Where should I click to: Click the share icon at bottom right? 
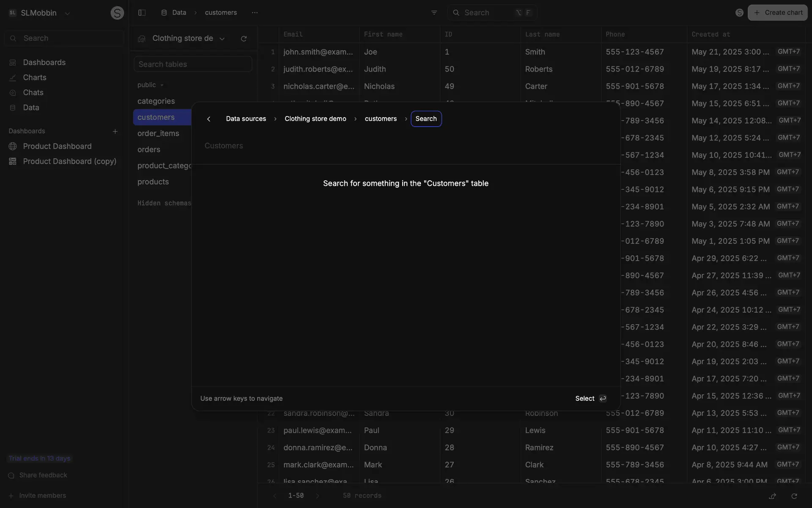click(772, 496)
